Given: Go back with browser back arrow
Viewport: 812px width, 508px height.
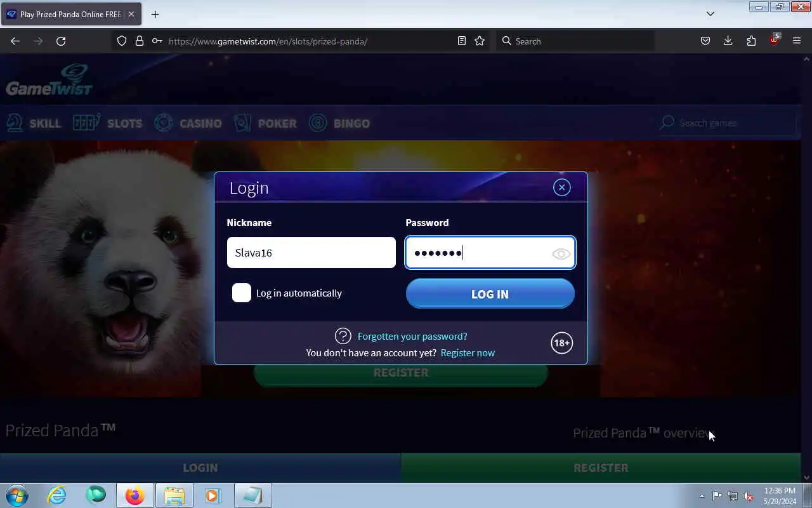Looking at the screenshot, I should [15, 41].
